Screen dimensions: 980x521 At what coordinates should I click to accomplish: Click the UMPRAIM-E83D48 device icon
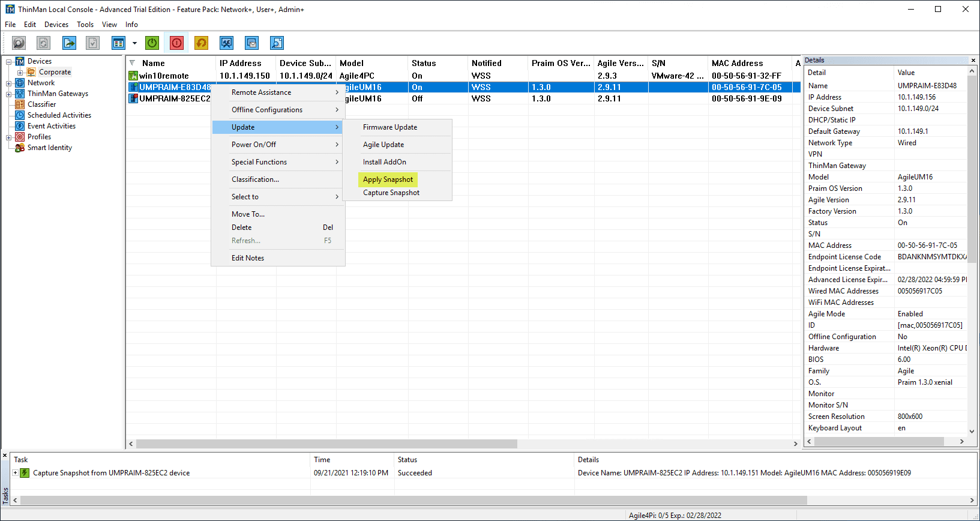pos(133,87)
